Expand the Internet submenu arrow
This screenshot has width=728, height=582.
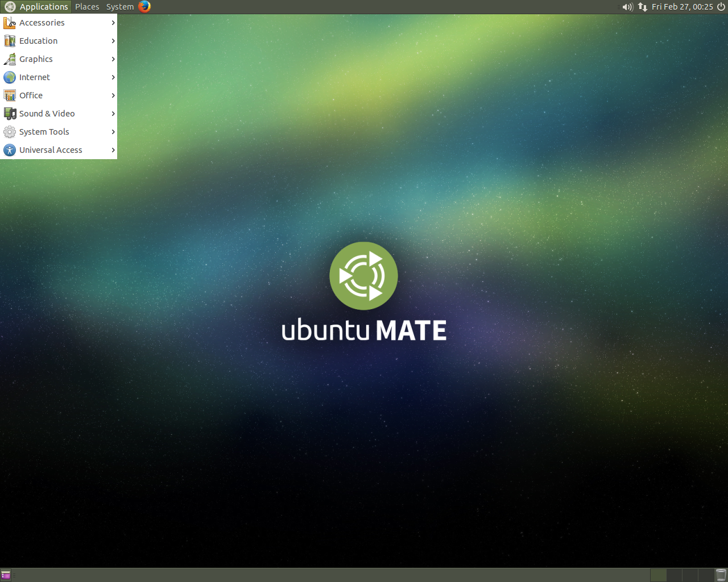click(x=113, y=77)
